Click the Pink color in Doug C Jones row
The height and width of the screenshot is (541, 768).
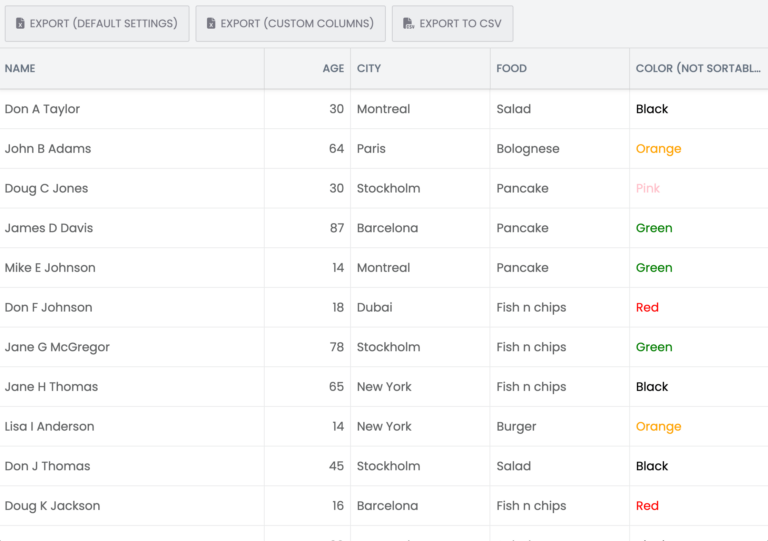(x=648, y=188)
